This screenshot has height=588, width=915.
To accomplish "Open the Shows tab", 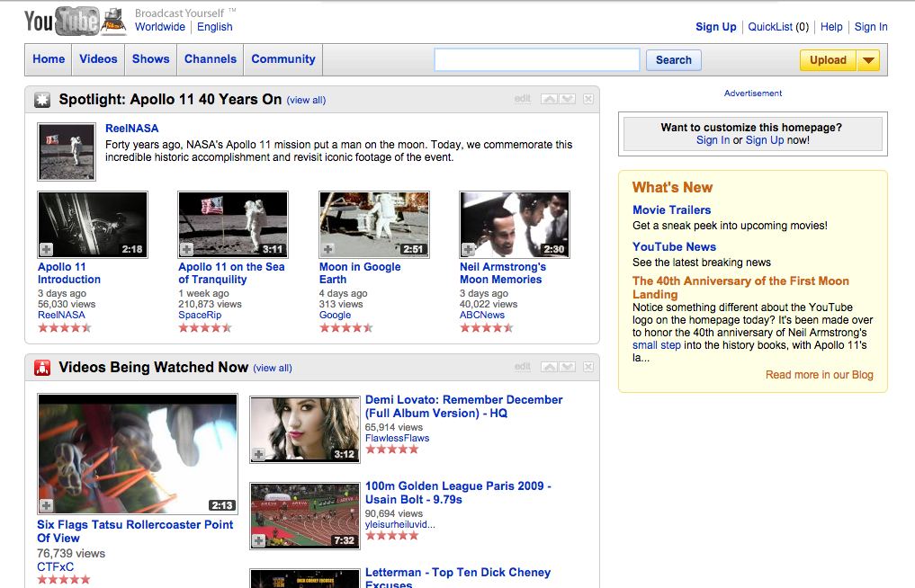I will coord(150,59).
